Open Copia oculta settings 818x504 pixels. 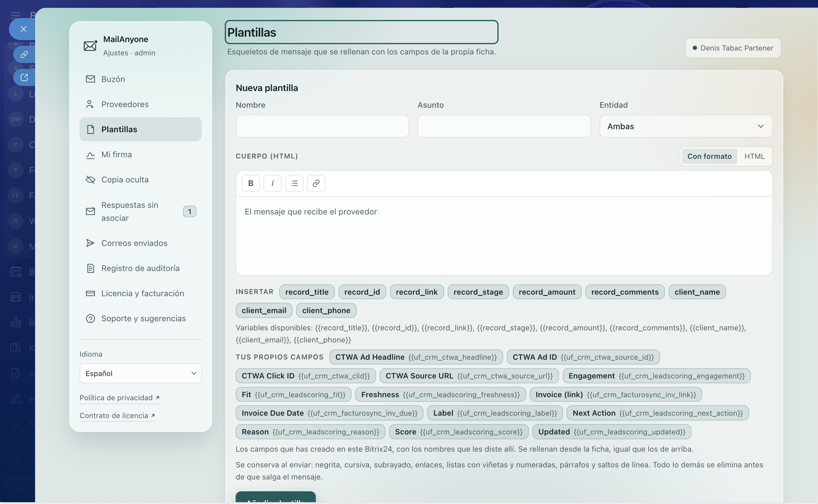pos(140,179)
